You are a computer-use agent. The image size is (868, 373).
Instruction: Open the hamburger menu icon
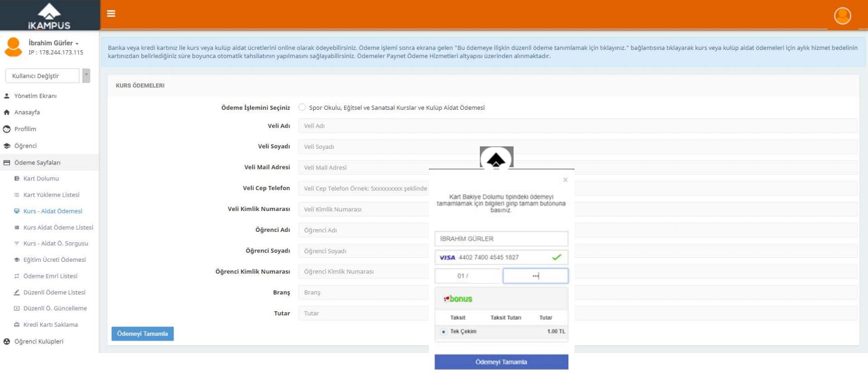pos(111,13)
